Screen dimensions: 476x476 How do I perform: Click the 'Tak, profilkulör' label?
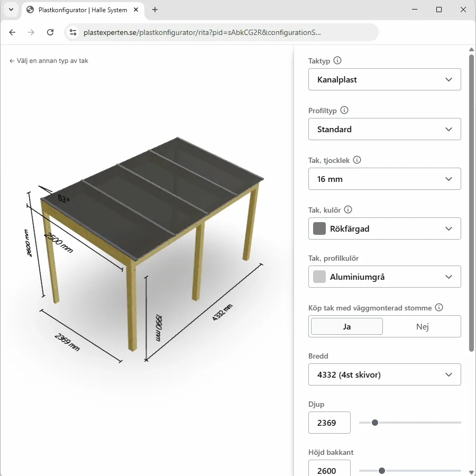pyautogui.click(x=333, y=258)
